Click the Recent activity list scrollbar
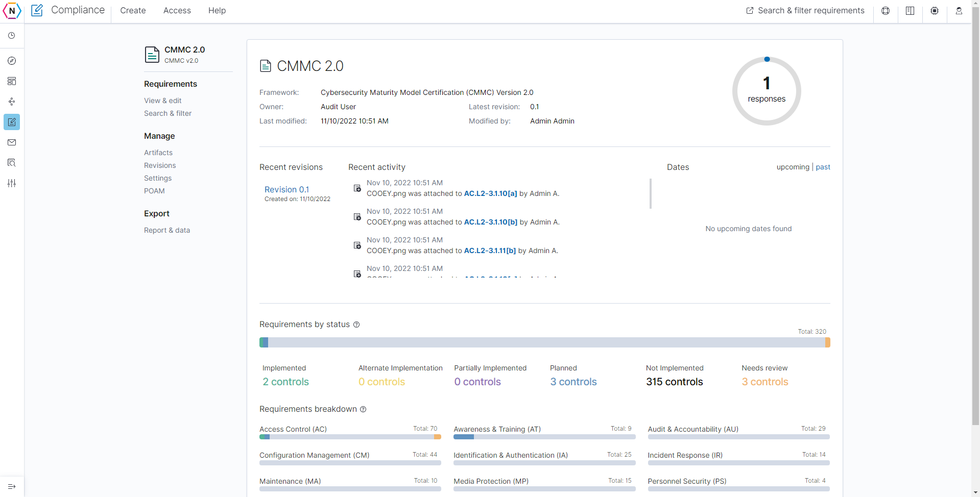 tap(650, 193)
